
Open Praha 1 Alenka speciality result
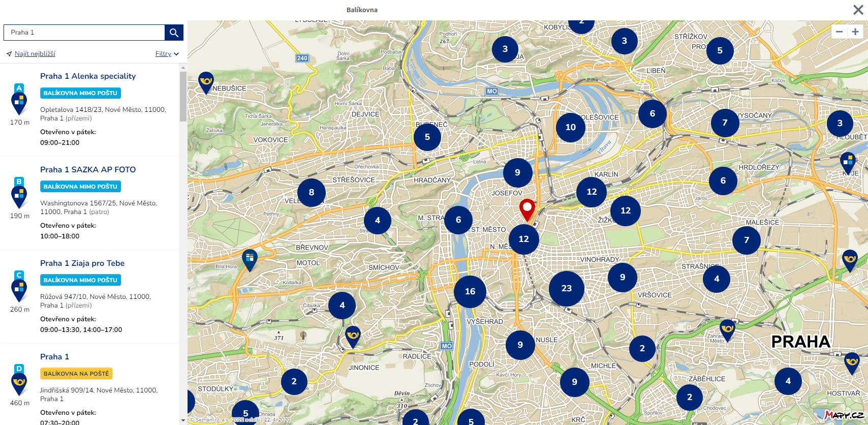click(x=88, y=76)
